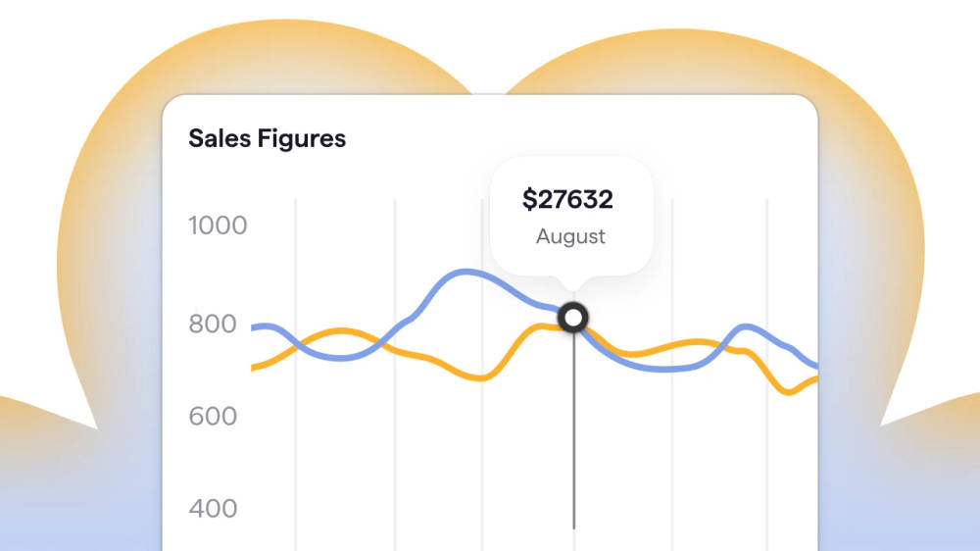Image resolution: width=980 pixels, height=551 pixels.
Task: Click the orange line's lowest dip near right edge
Action: (x=788, y=391)
